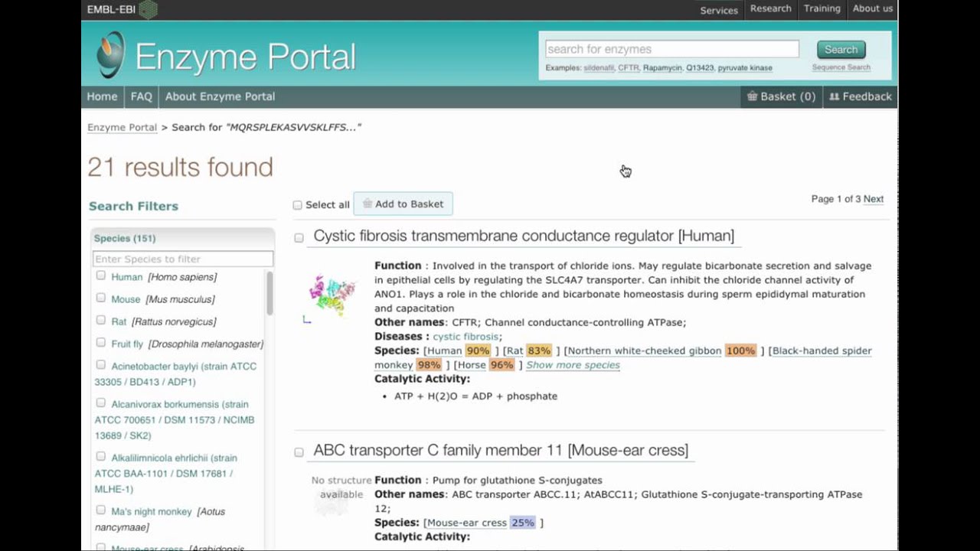Try the Rapamycin example search
Screen dimensions: 980x551
662,68
